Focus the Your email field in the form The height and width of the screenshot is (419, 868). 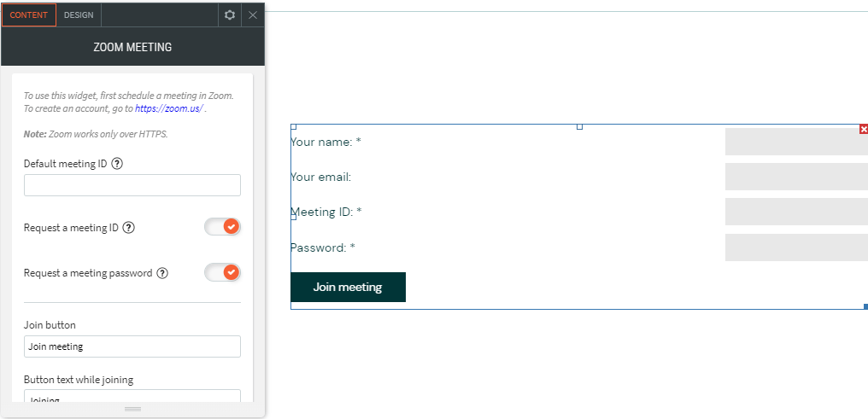795,177
